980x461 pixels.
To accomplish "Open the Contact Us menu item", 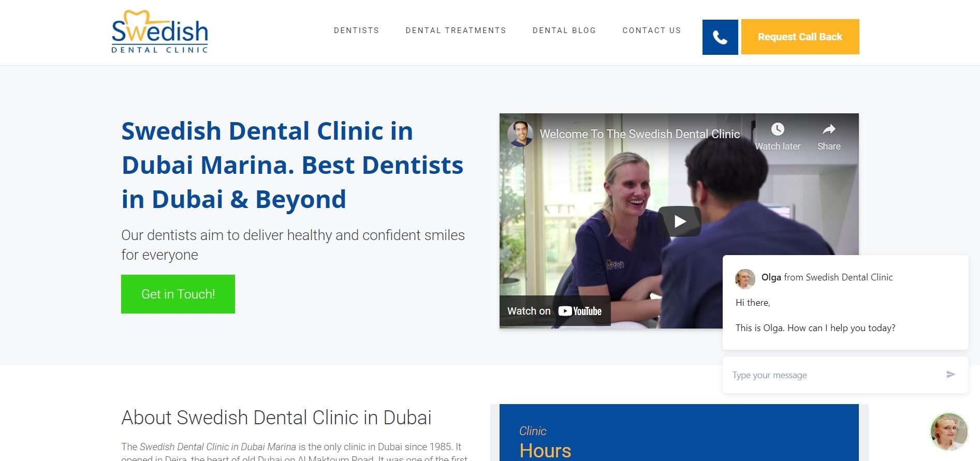I will [x=652, y=31].
